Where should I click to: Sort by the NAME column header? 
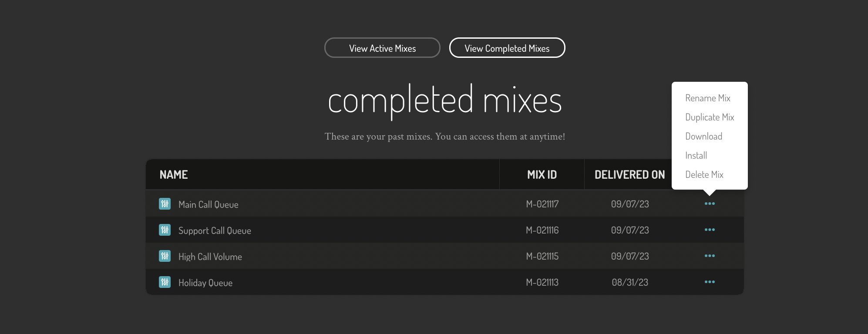pos(174,174)
